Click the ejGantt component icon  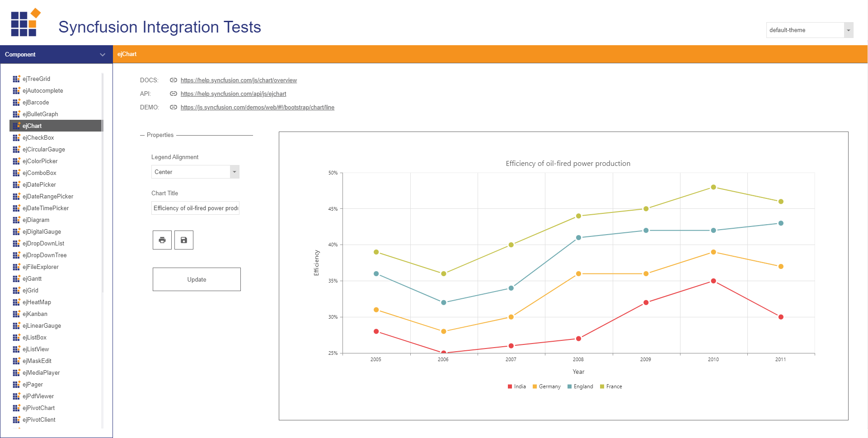point(16,278)
